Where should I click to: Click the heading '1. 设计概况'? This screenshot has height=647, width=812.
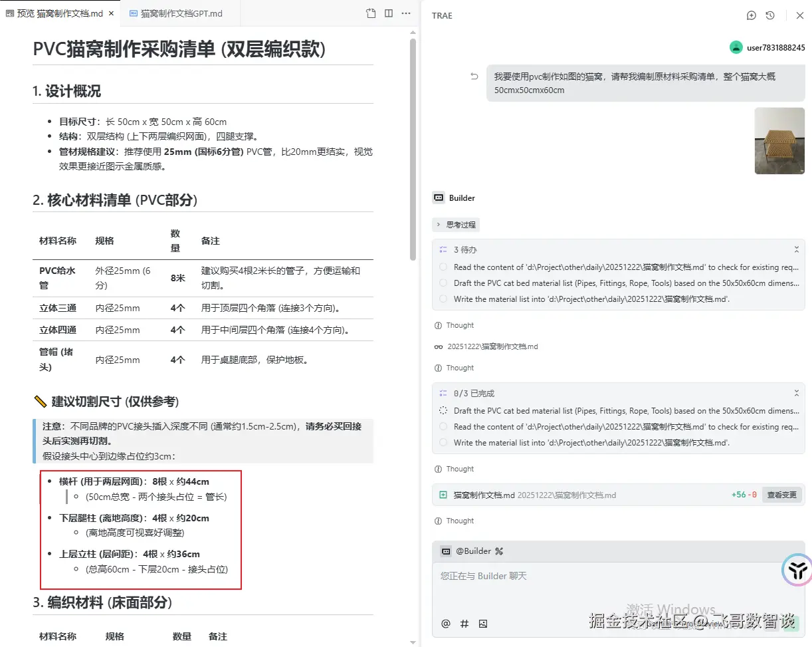[66, 91]
